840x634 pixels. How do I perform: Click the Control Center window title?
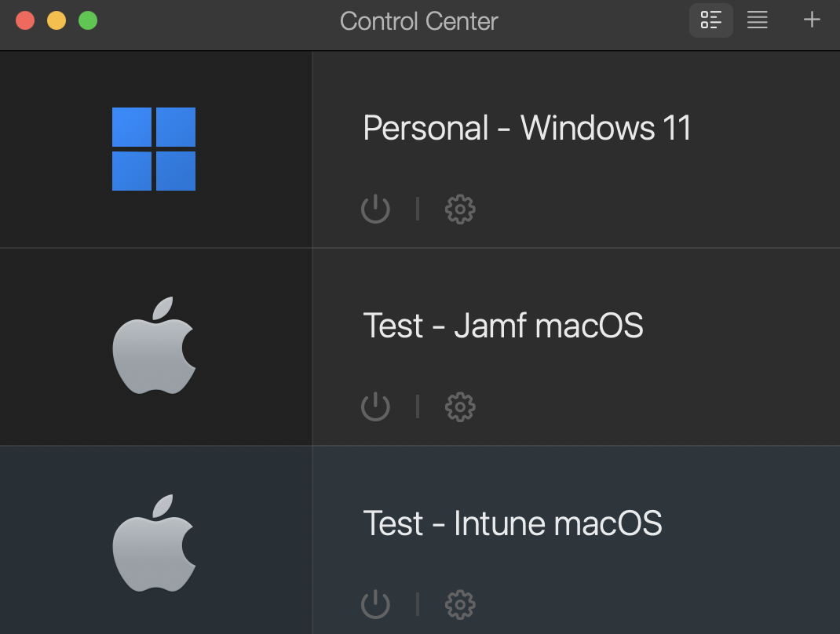pyautogui.click(x=418, y=21)
